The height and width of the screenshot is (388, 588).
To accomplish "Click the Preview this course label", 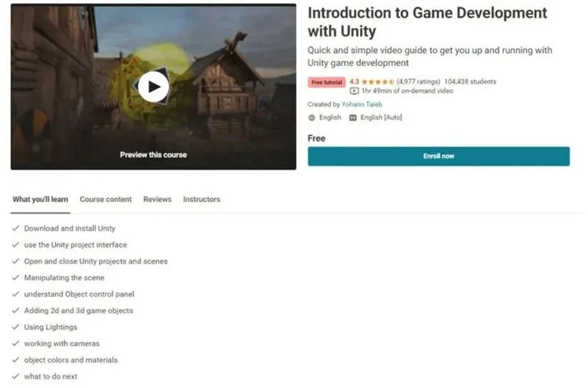I will pos(153,155).
